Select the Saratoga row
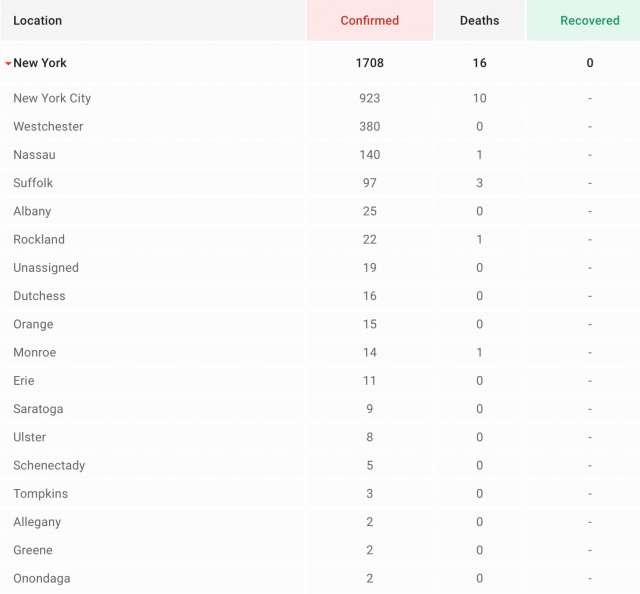 tap(37, 409)
